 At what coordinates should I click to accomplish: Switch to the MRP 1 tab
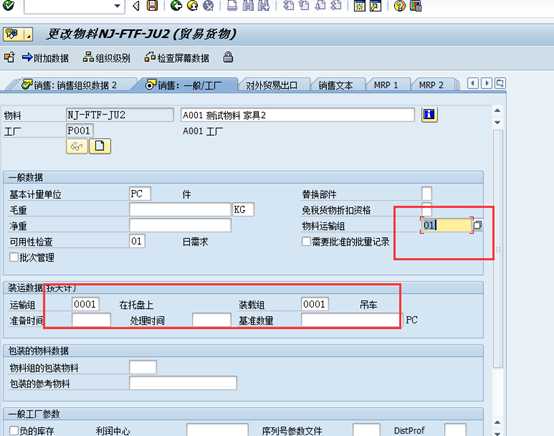pyautogui.click(x=386, y=85)
